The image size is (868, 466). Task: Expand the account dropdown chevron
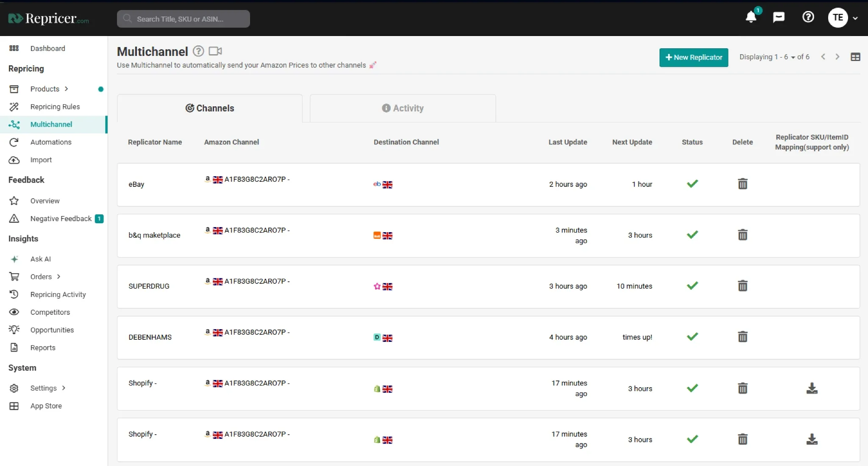tap(855, 18)
